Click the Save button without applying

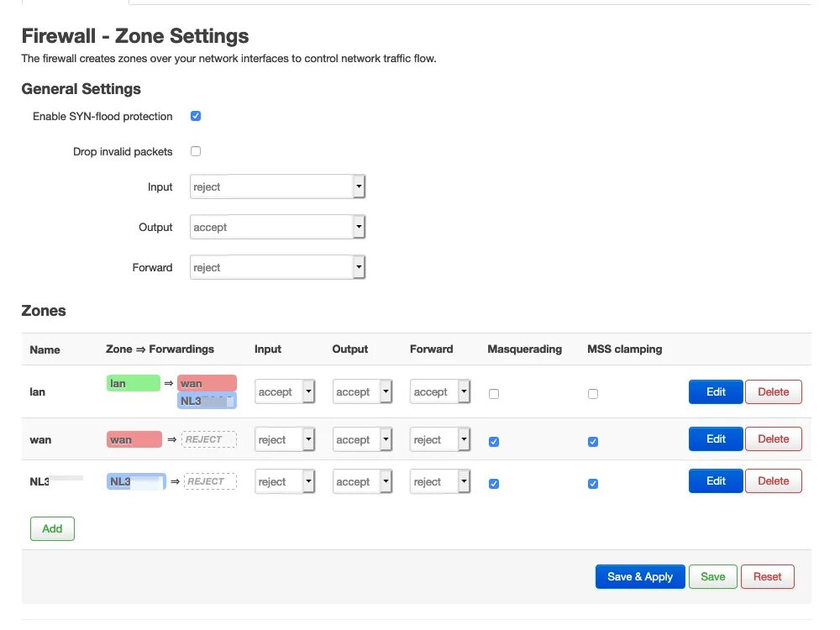click(712, 576)
